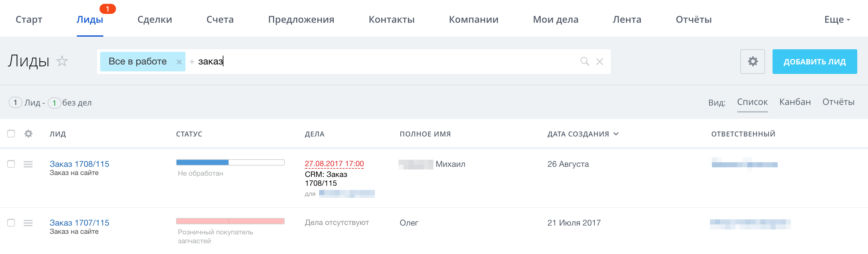Expand the Еще menu dropdown

point(837,20)
